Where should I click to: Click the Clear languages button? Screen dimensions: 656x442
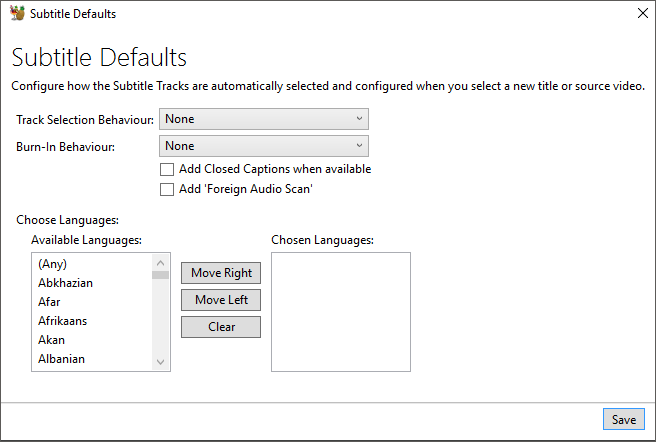tap(221, 327)
